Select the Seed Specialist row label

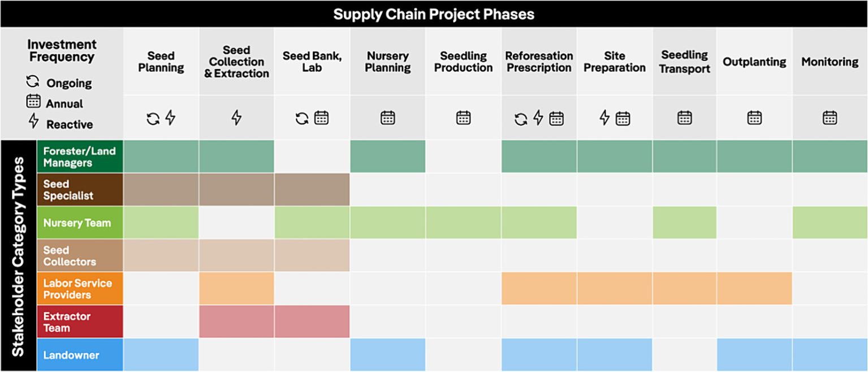pos(79,190)
